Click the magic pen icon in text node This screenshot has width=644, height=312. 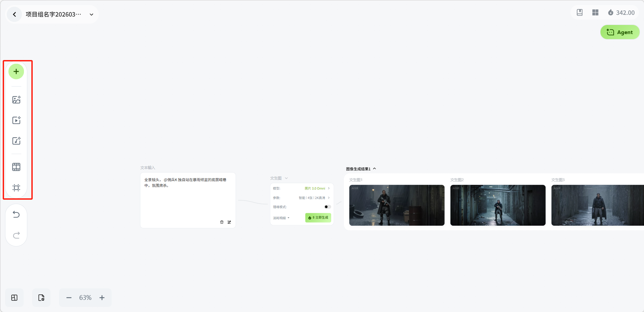[229, 222]
